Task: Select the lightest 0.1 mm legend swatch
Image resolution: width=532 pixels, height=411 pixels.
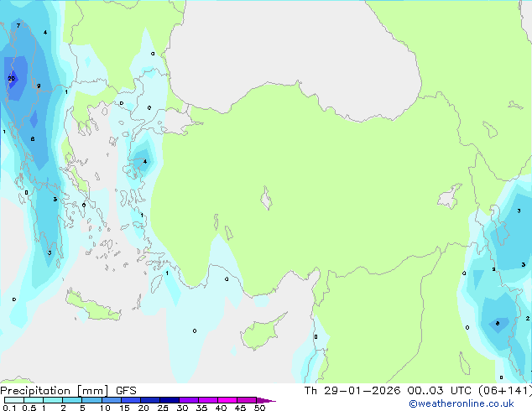Action: click(x=14, y=400)
